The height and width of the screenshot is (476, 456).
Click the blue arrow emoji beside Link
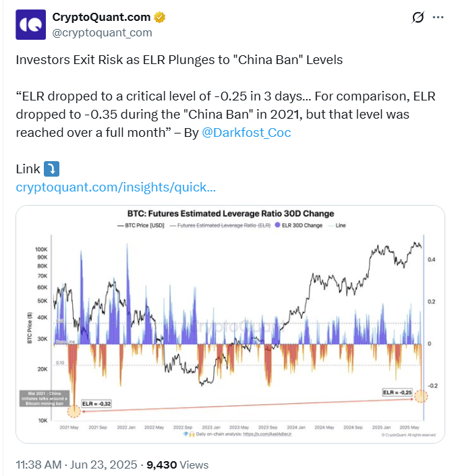[x=51, y=169]
